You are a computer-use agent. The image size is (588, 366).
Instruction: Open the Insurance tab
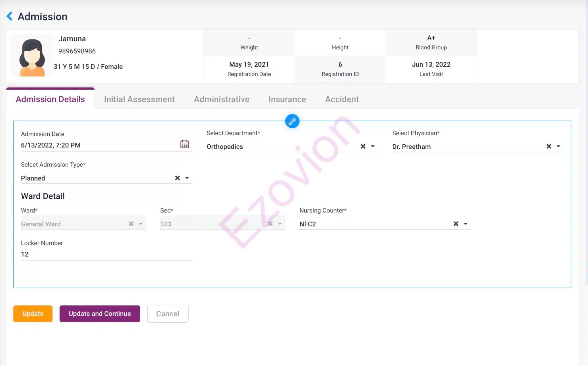287,99
